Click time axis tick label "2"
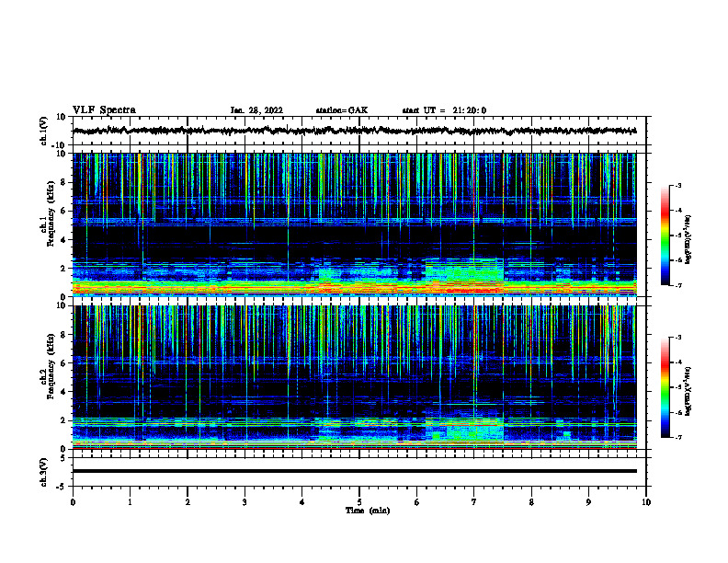Image resolution: width=728 pixels, height=563 pixels. click(188, 502)
